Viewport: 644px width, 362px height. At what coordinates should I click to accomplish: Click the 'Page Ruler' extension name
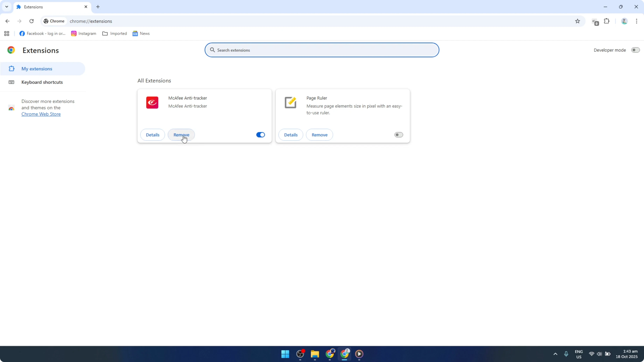point(317,98)
